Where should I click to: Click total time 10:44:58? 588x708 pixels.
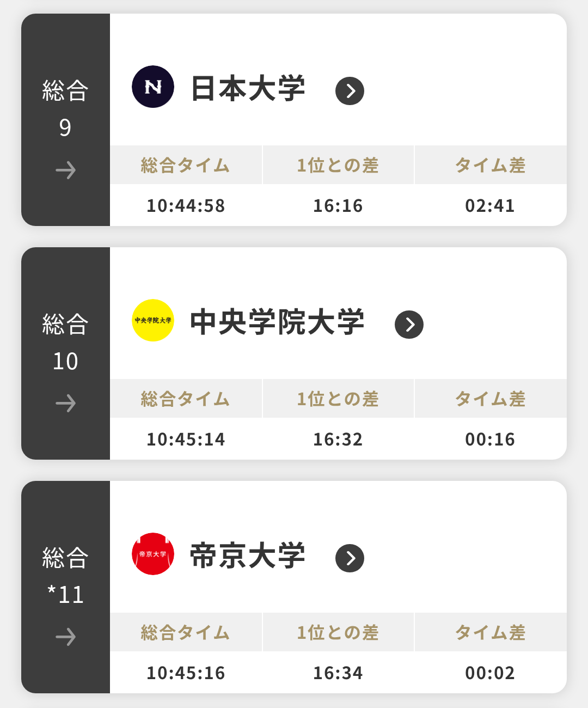(x=186, y=206)
